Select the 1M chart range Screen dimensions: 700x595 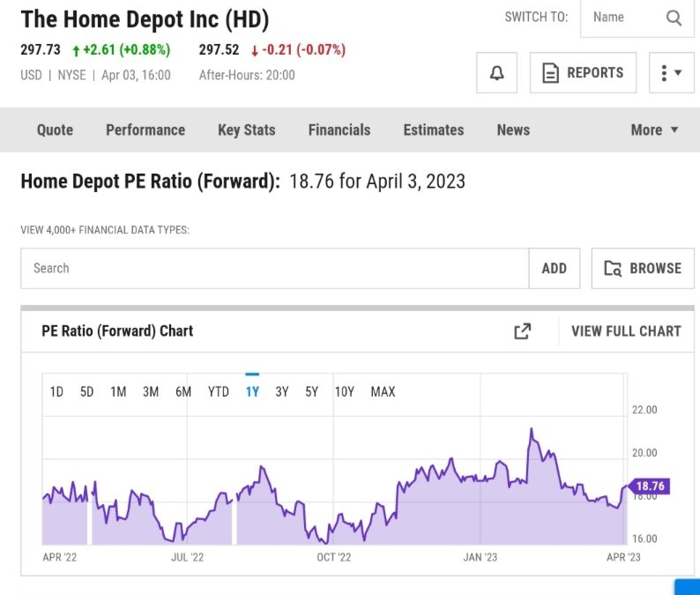[x=118, y=392]
